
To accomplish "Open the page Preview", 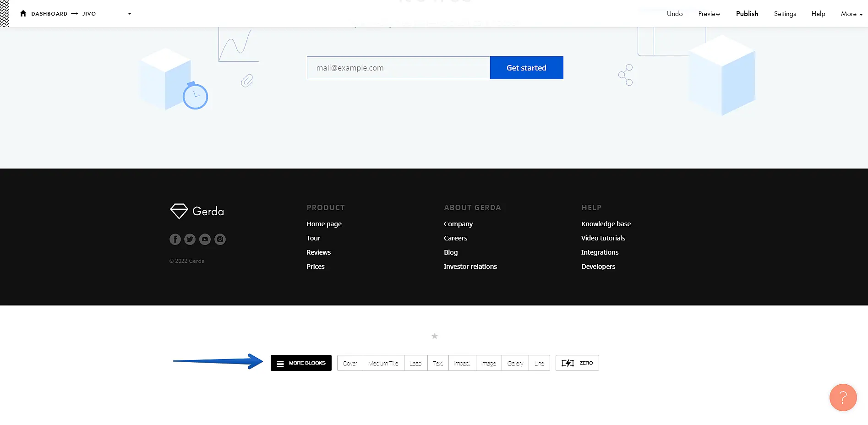I will [709, 14].
